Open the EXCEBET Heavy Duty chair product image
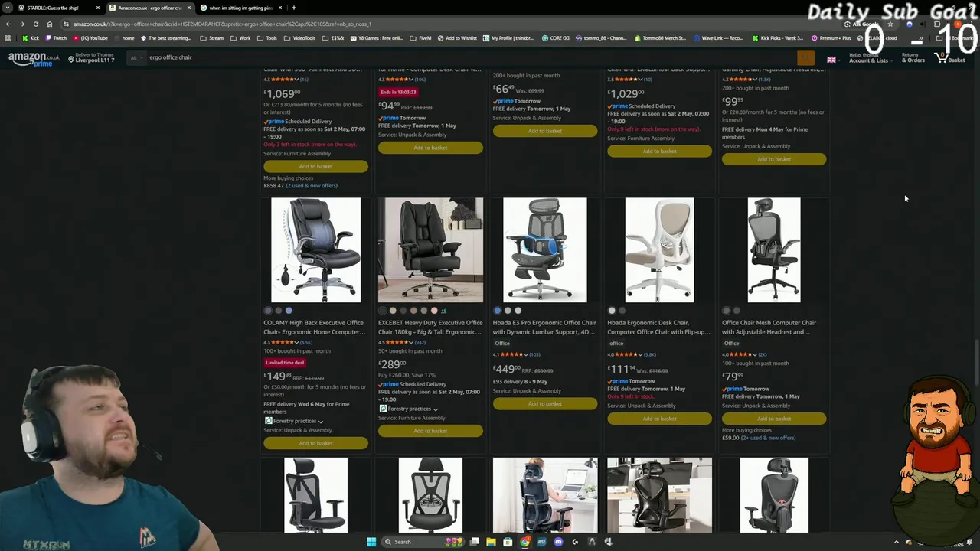The image size is (980, 551). pos(430,250)
